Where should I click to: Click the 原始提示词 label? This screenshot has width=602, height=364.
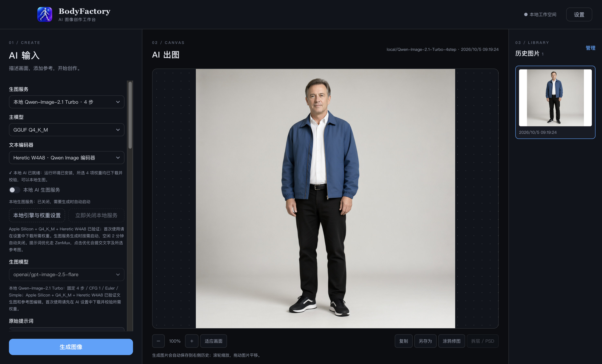tap(21, 321)
